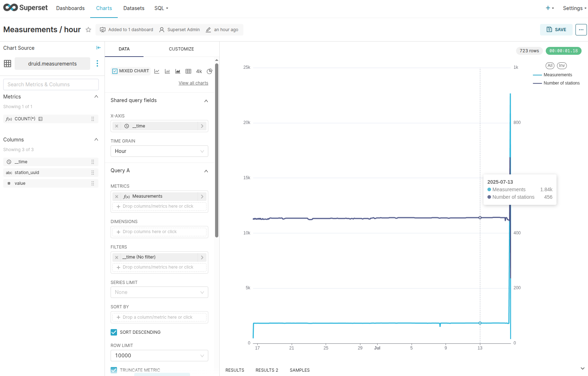
Task: Select the pie chart type icon
Action: [210, 71]
